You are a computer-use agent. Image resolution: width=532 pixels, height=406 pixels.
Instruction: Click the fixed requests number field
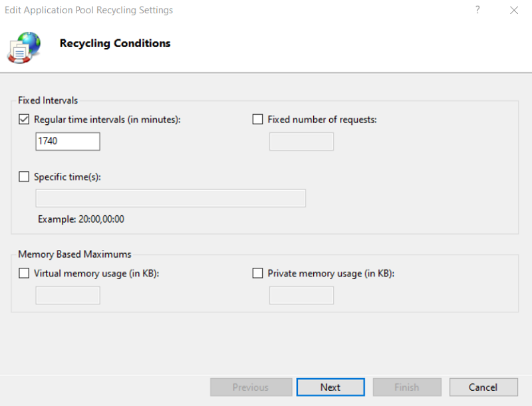click(x=301, y=141)
